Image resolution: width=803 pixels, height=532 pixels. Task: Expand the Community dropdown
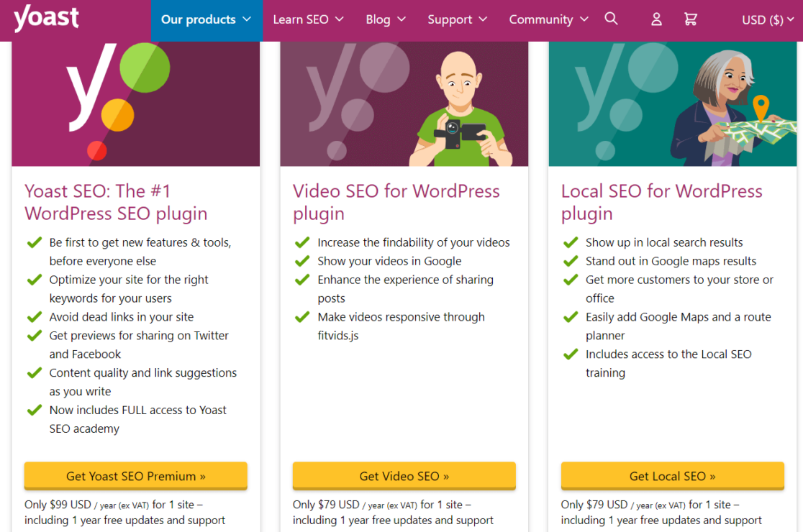(548, 19)
